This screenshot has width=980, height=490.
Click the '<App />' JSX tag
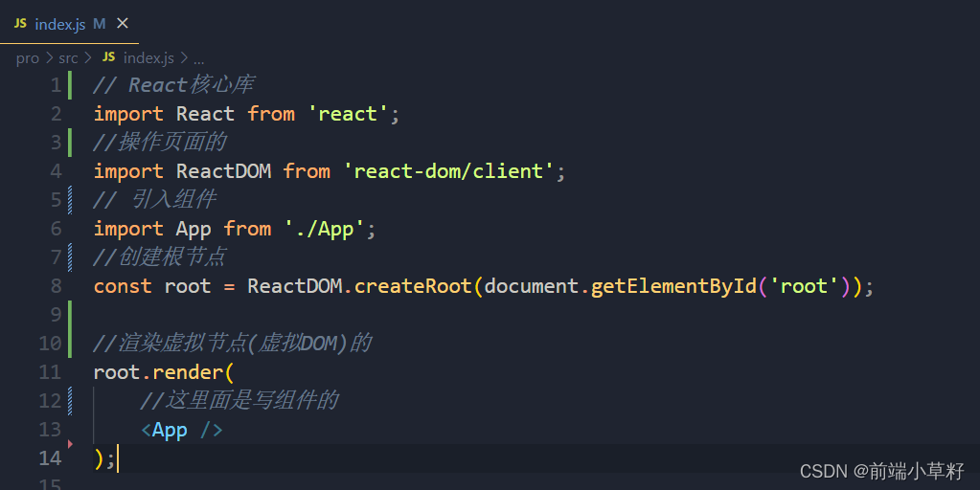pyautogui.click(x=182, y=430)
